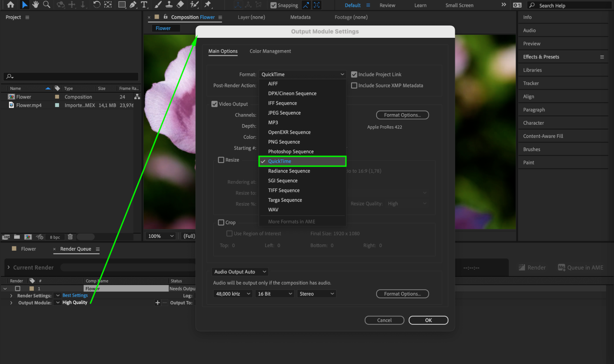Viewport: 614px width, 364px height.
Task: Click the OK button
Action: tap(428, 320)
